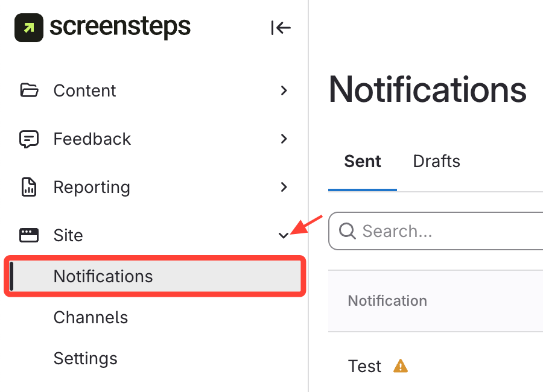Image resolution: width=543 pixels, height=392 pixels.
Task: Open Notifications in the sidebar
Action: 103,276
